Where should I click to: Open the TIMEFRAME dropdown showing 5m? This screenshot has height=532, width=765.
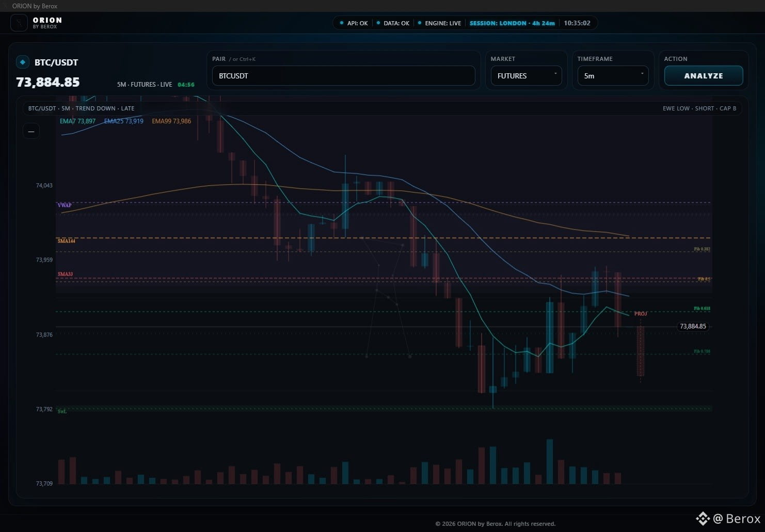point(613,76)
